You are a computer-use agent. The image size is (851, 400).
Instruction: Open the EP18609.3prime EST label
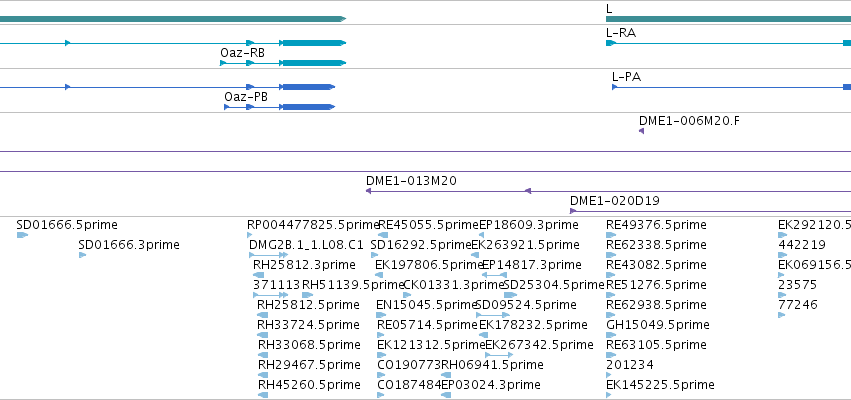coord(529,225)
